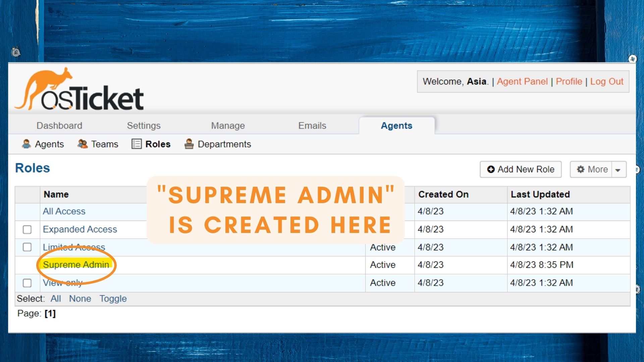Click the Agents person icon
Screen dimensions: 644x362
point(26,144)
